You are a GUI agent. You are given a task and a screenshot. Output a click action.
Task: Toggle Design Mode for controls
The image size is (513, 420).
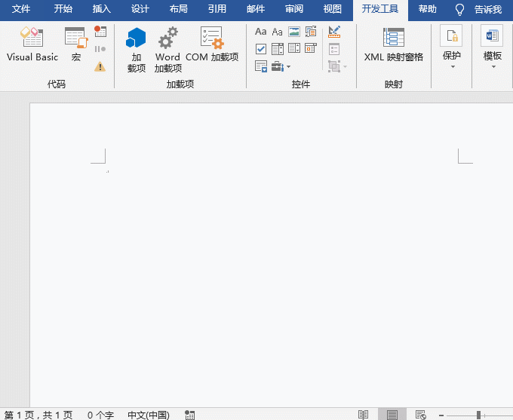pyautogui.click(x=334, y=32)
